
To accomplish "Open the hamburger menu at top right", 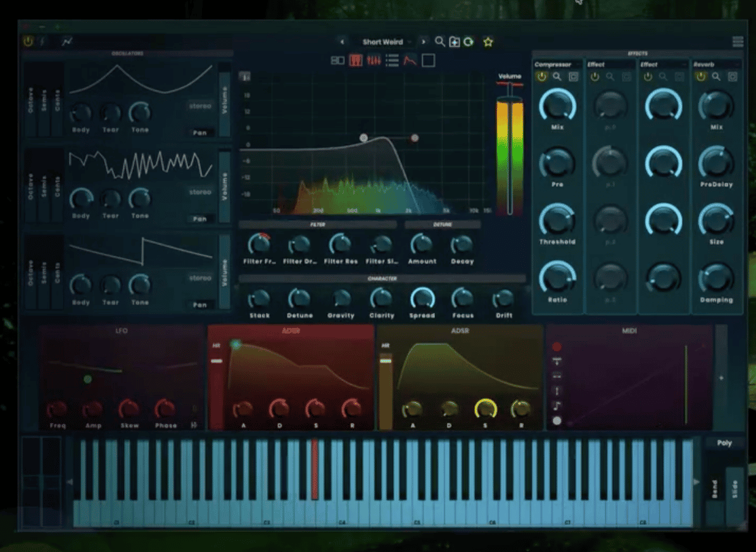I will coord(738,41).
